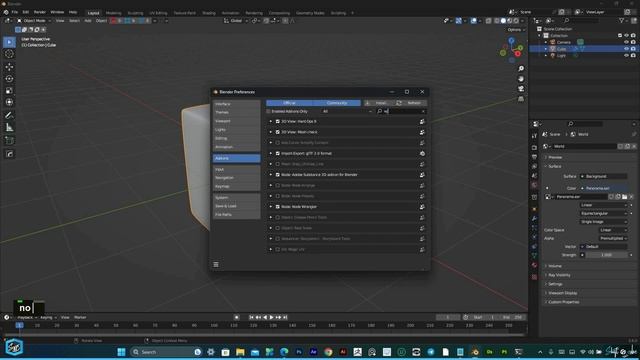The image size is (640, 360).
Task: Click the Refresh button in Preferences
Action: pos(411,103)
